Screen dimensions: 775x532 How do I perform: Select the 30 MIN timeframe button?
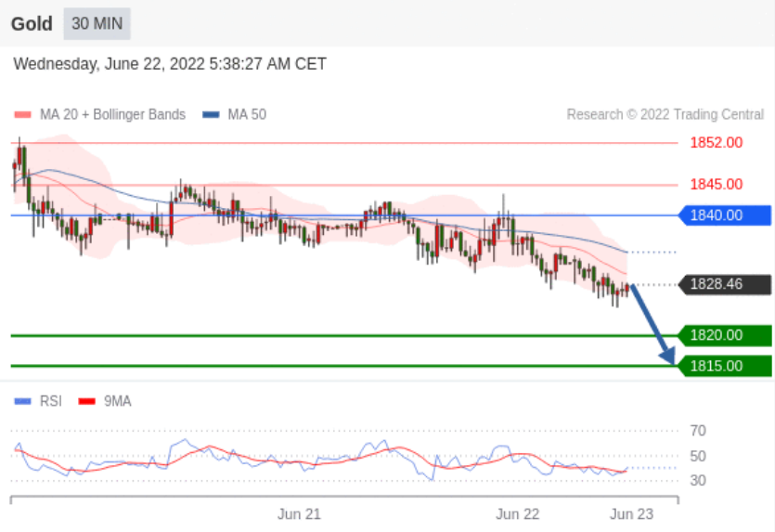(97, 23)
